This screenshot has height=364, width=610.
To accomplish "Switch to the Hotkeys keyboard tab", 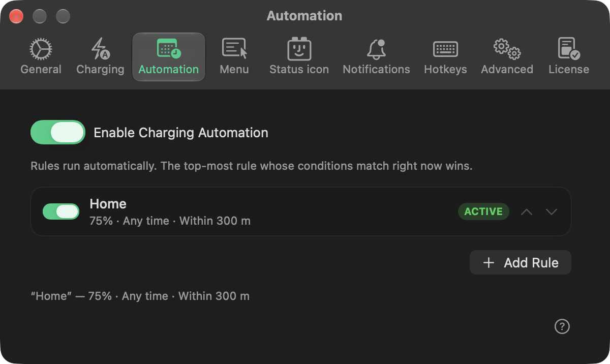I will pos(445,57).
